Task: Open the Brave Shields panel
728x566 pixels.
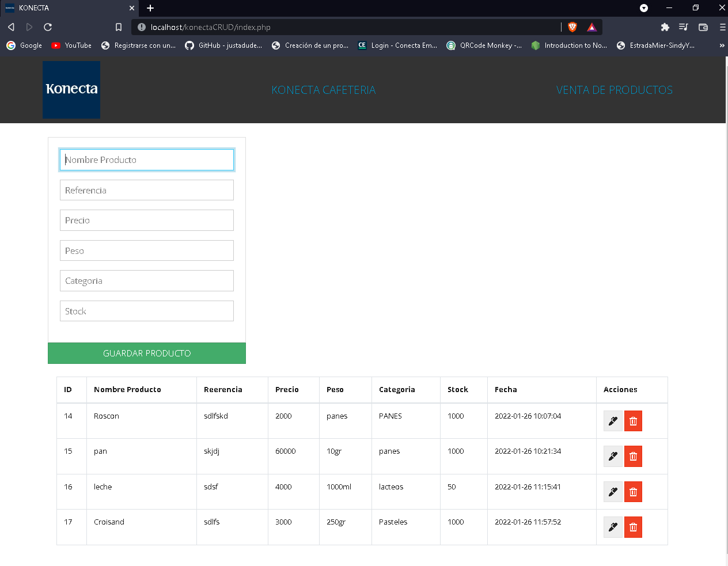Action: point(572,26)
